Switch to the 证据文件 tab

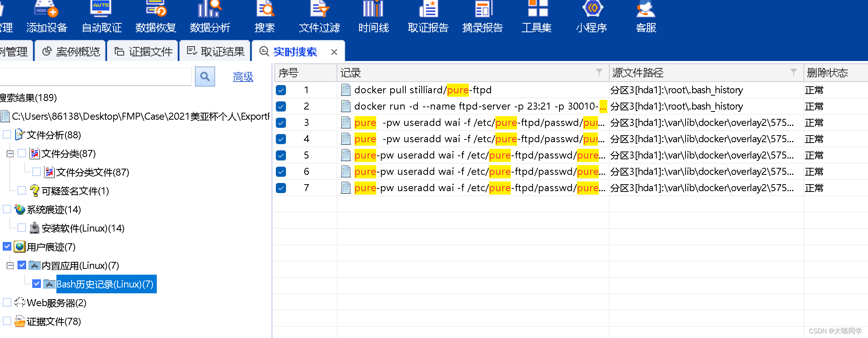click(143, 52)
